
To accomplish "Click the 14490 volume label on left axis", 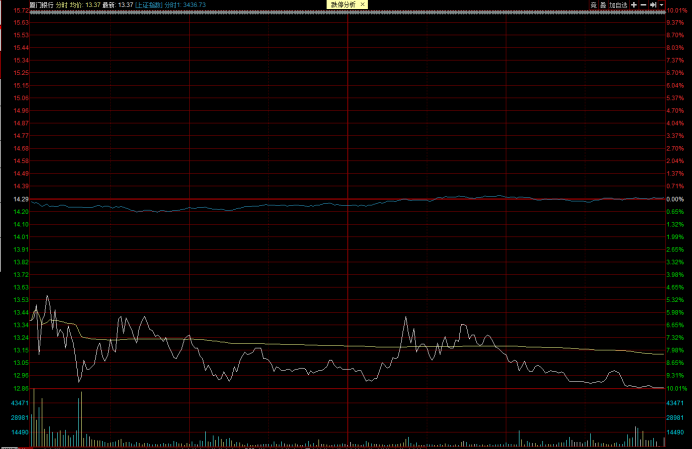I will click(x=20, y=433).
